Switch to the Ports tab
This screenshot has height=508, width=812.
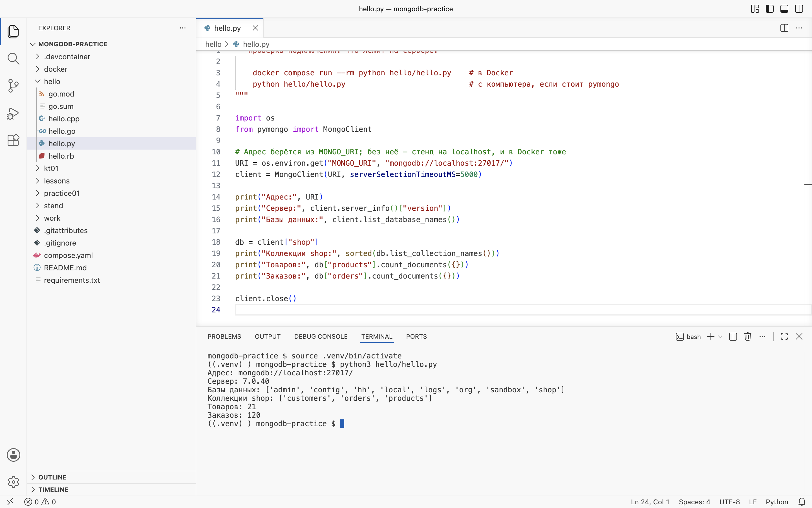(x=416, y=336)
